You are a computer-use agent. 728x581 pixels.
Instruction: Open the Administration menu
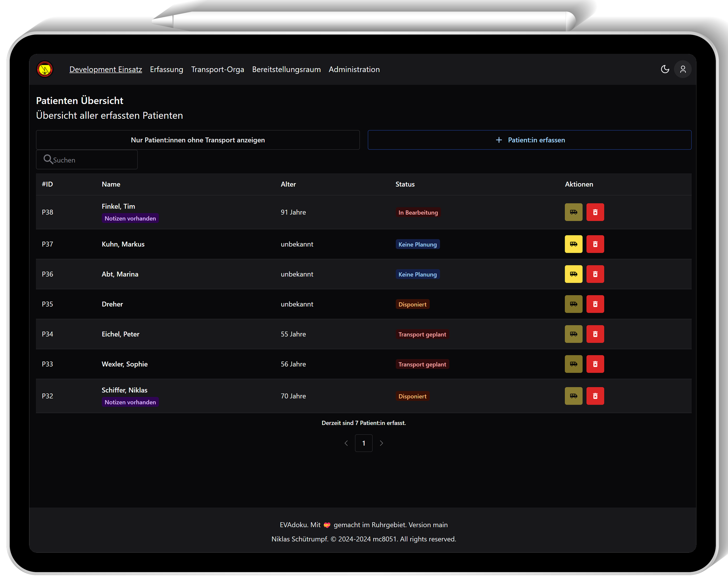pyautogui.click(x=354, y=69)
